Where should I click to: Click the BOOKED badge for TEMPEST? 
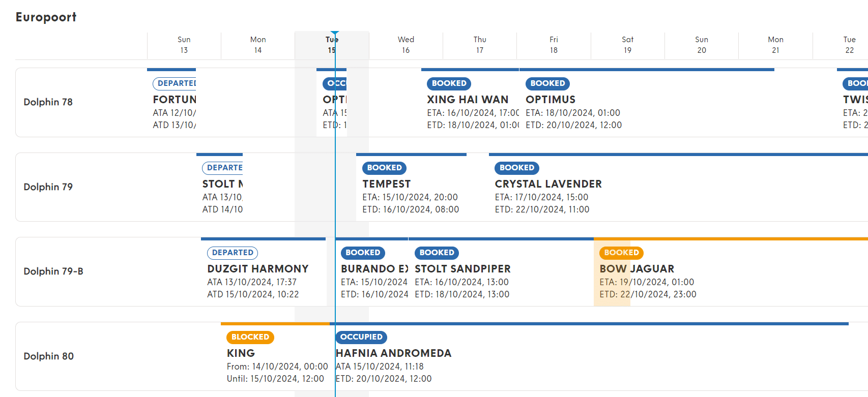click(384, 168)
